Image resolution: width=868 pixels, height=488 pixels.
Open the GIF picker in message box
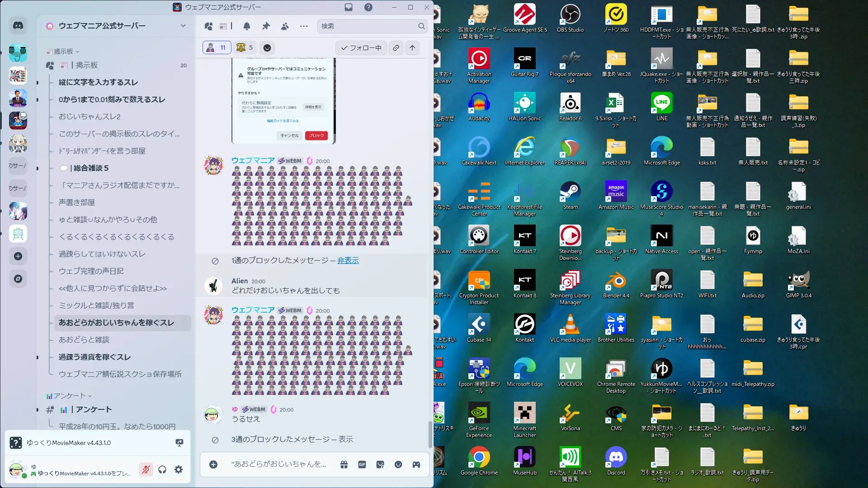[x=362, y=465]
